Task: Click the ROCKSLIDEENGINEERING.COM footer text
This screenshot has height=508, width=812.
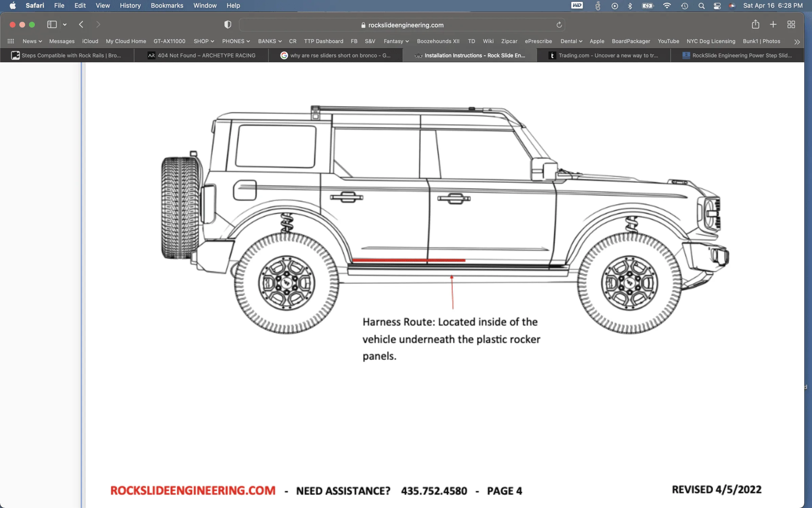Action: (193, 490)
